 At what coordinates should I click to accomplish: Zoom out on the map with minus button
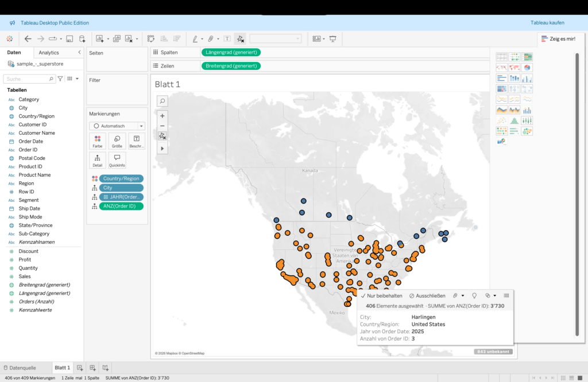tap(163, 126)
